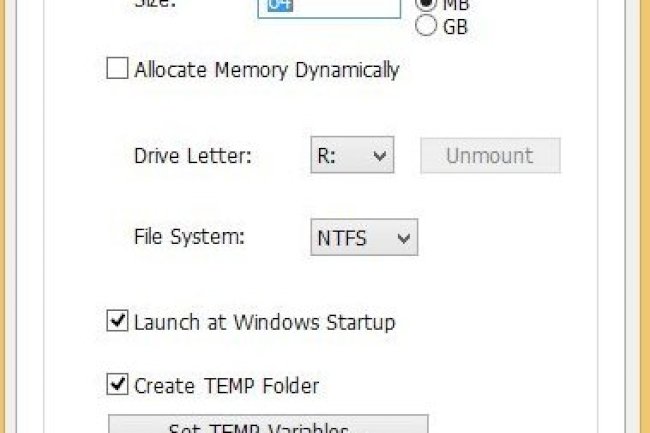Click the arrow on the R: combo box

379,156
